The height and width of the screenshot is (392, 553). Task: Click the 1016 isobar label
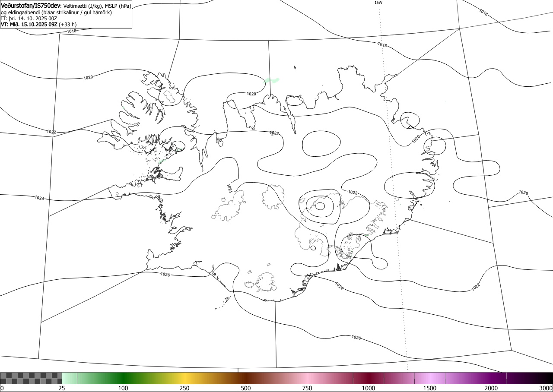pyautogui.click(x=483, y=13)
